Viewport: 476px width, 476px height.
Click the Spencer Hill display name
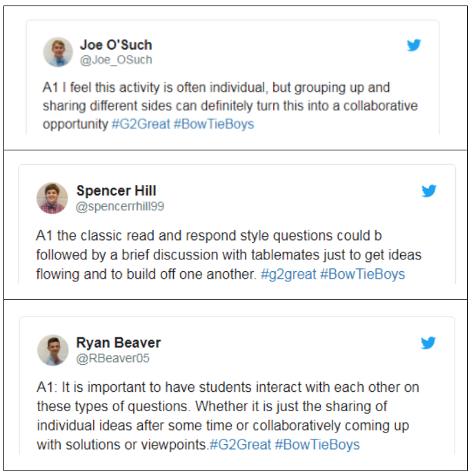pos(117,190)
